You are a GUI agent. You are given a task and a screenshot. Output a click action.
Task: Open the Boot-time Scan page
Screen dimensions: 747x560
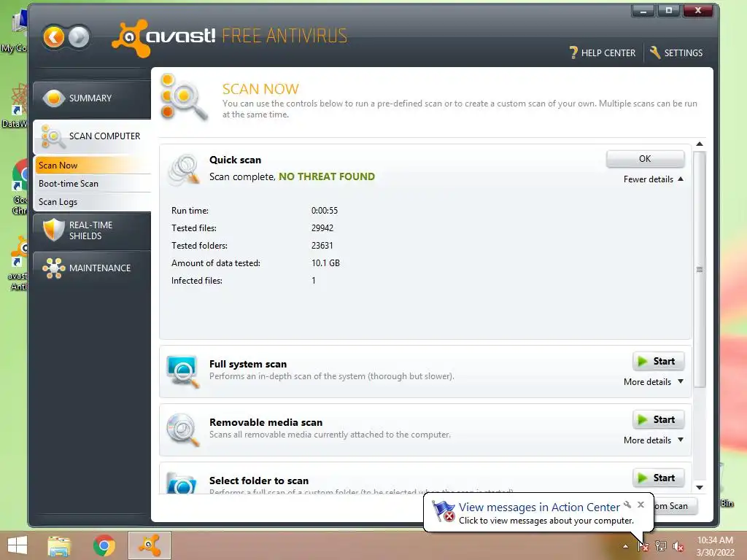93,184
